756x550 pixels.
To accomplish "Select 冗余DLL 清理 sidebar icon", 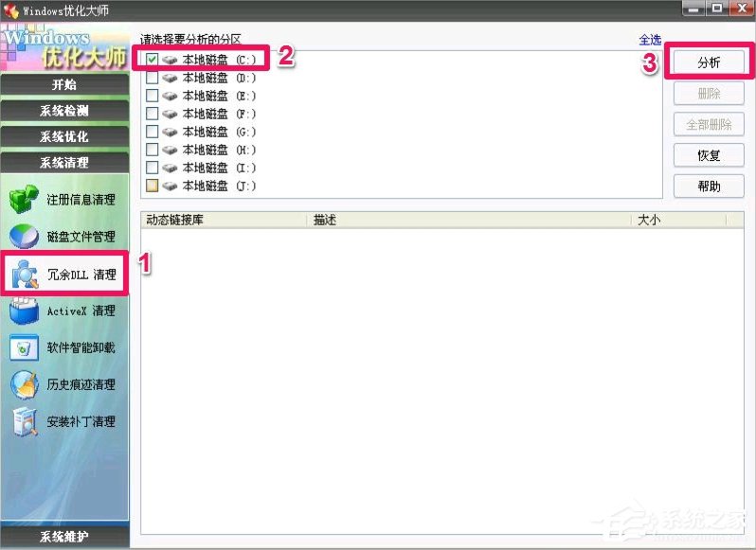I will (25, 275).
